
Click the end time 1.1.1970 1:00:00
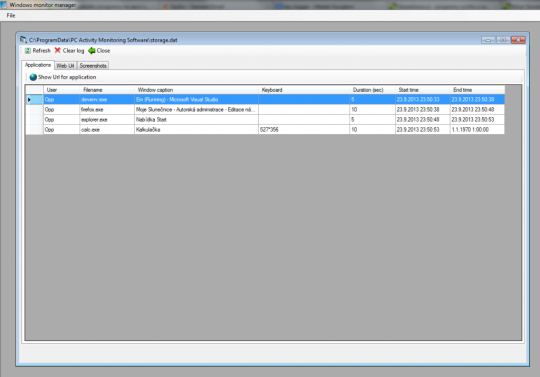point(477,129)
